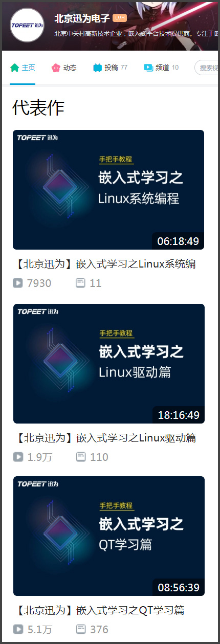This screenshot has height=644, width=220.
Task: Click the blue icon beside 投稿
Action: click(x=97, y=68)
